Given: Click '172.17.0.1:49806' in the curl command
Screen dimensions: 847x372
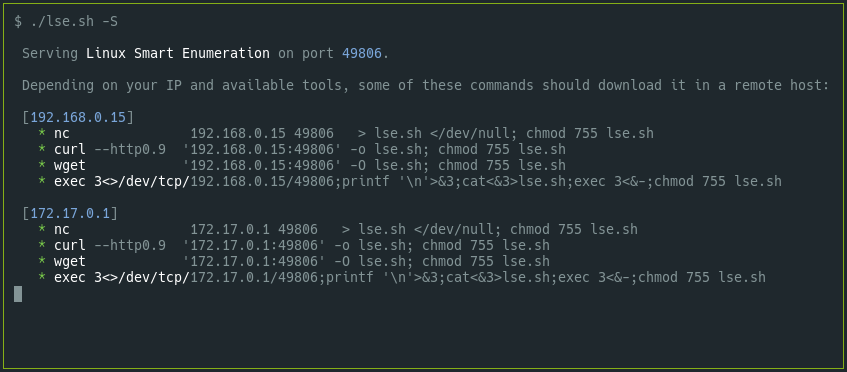Looking at the screenshot, I should pos(254,245).
